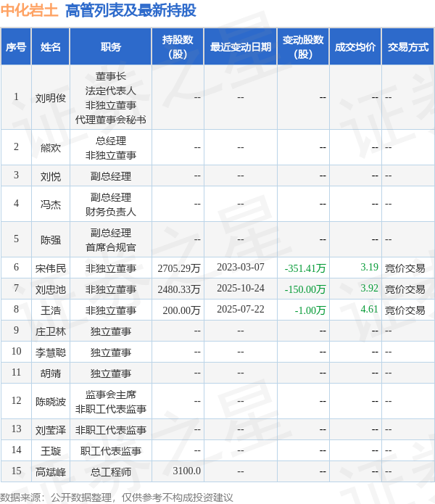Click on 宋伟民 in the name column
Screen dimensions: 435x504
click(x=51, y=268)
